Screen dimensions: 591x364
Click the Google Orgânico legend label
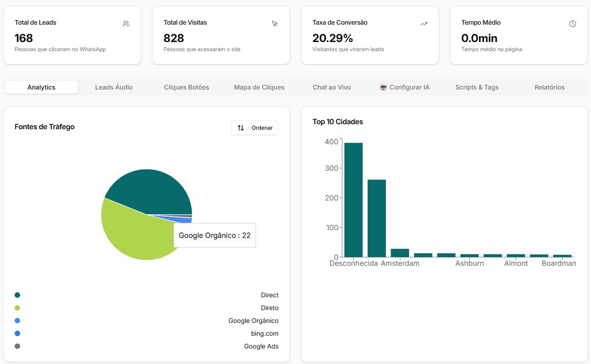pos(253,321)
